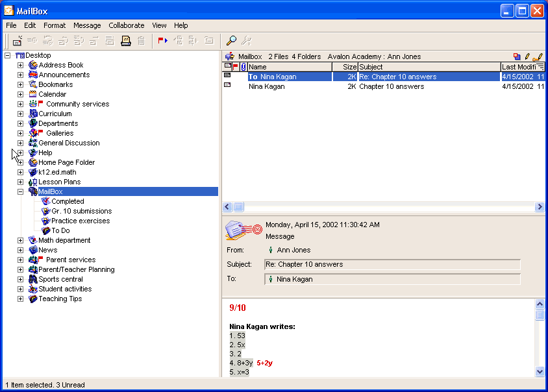Click the pencil icon in mailbox header bar
This screenshot has width=548, height=392.
pos(527,57)
